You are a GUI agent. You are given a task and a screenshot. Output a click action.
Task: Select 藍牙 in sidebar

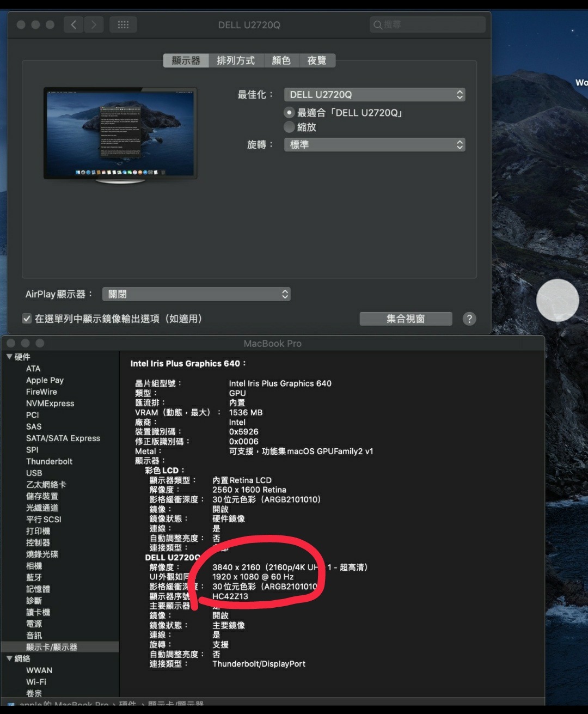pyautogui.click(x=34, y=577)
